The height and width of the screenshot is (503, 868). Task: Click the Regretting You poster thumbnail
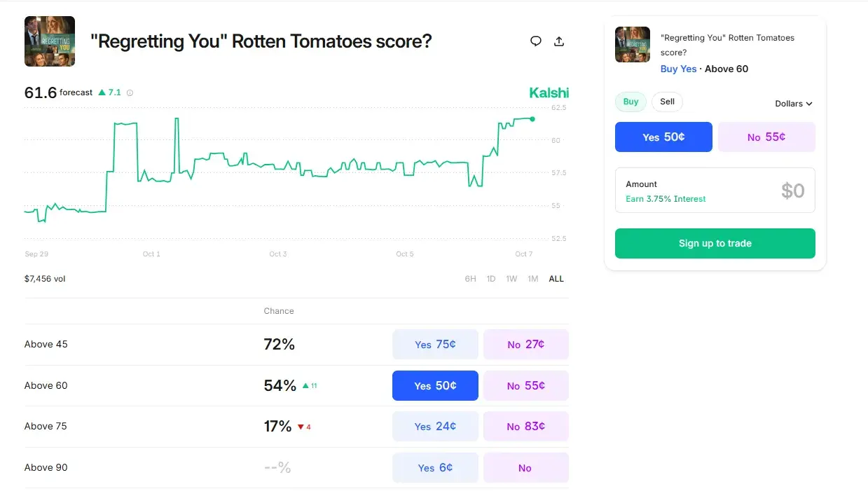(49, 41)
